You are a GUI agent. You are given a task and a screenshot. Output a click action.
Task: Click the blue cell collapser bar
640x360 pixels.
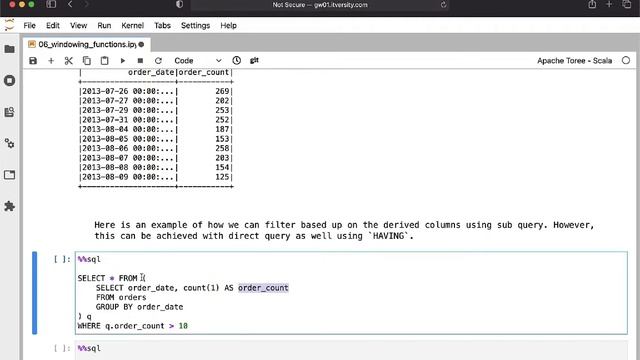35,293
